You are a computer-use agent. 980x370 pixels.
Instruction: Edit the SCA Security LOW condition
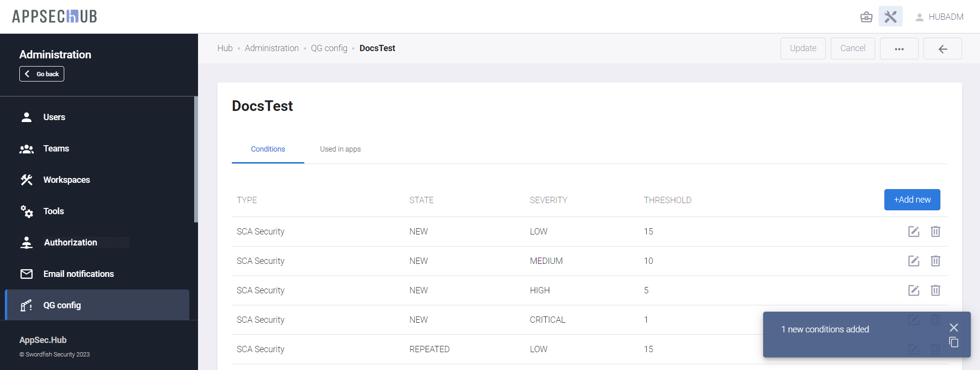(913, 232)
